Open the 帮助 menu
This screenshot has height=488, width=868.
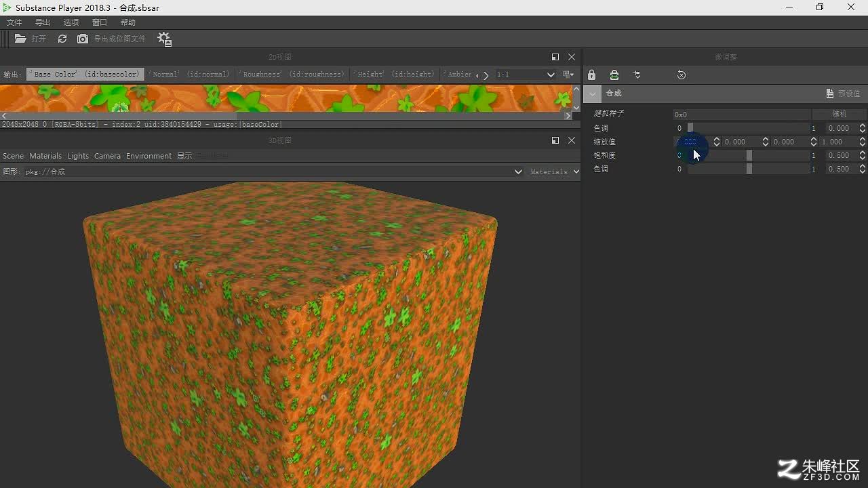(128, 22)
